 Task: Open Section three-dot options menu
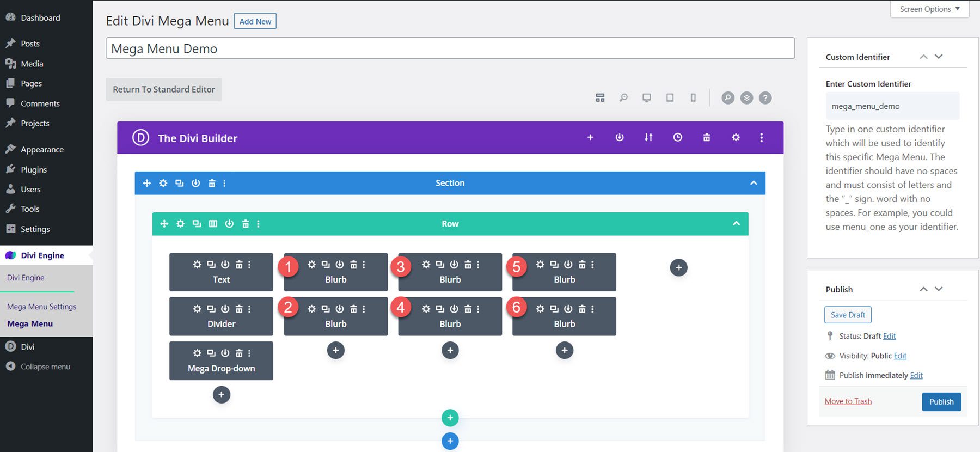(224, 183)
